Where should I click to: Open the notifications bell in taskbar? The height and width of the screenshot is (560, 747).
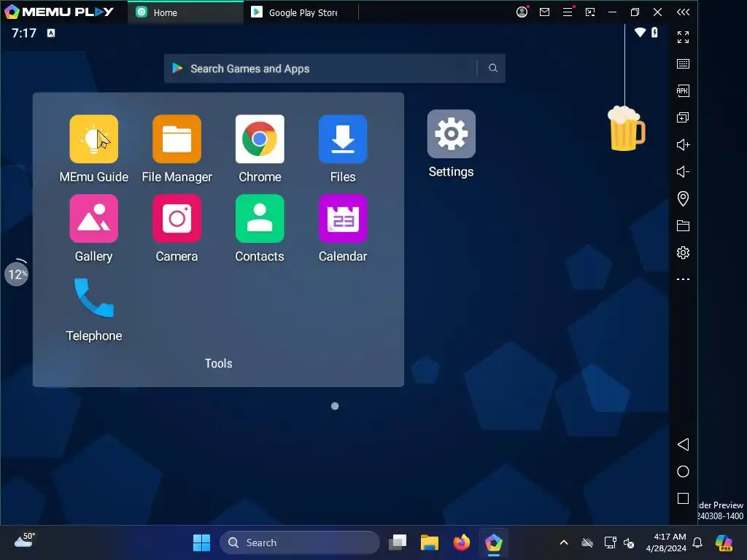tap(697, 542)
